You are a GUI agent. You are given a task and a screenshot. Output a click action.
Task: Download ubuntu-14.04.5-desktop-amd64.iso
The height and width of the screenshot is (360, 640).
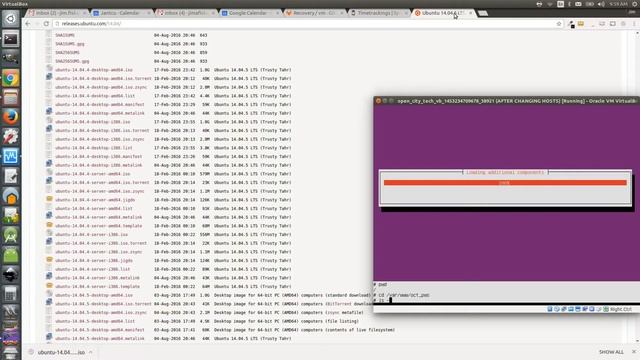point(94,295)
